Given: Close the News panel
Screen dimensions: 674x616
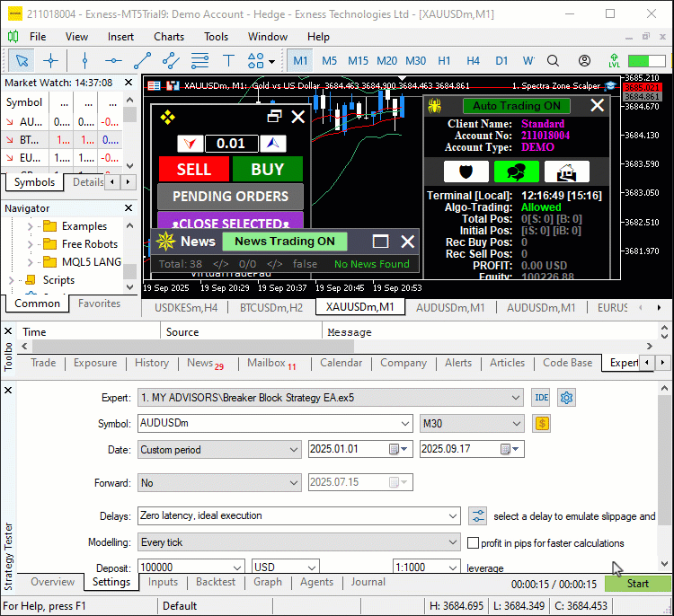Looking at the screenshot, I should [x=407, y=242].
